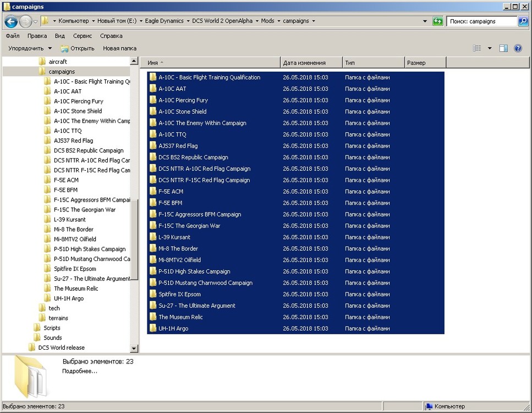532x413 pixels.
Task: Toggle the preview pane icon
Action: 503,48
